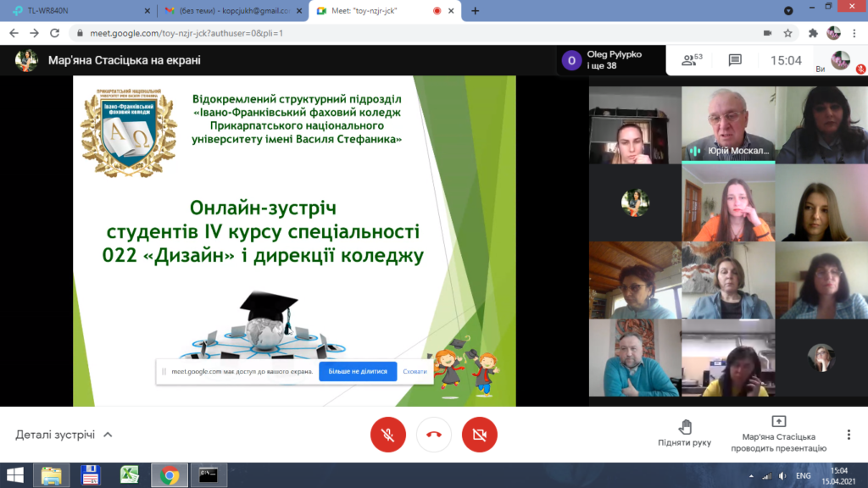
Task: Click the Юрій Москал video tile
Action: pos(728,125)
